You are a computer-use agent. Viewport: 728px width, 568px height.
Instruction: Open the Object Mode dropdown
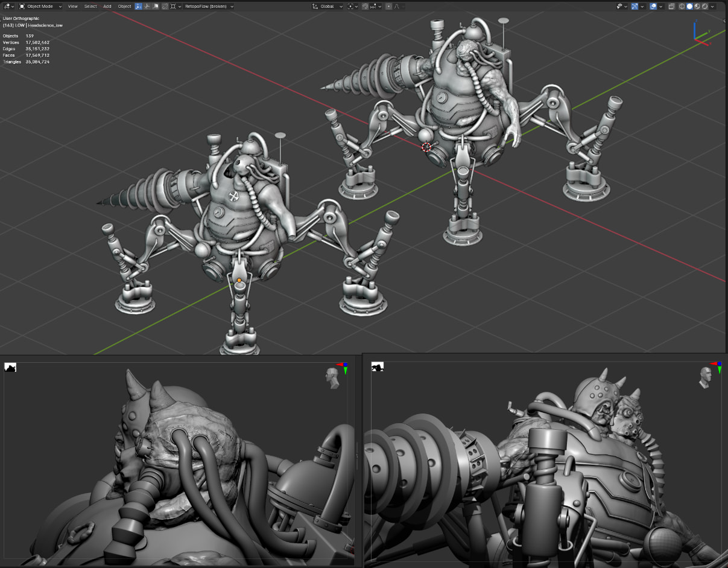(x=40, y=6)
